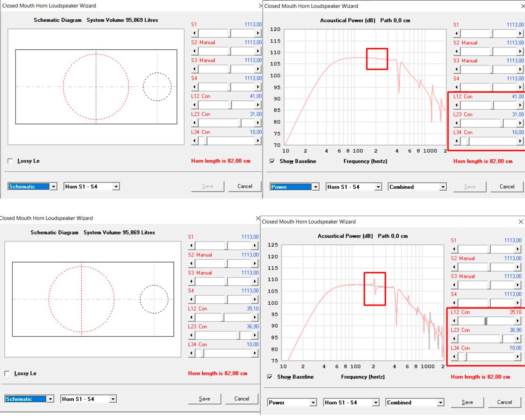Viewport: 525px width, 420px height.
Task: Click L12 Con right arrow, upper Schematic window
Action: (258, 105)
